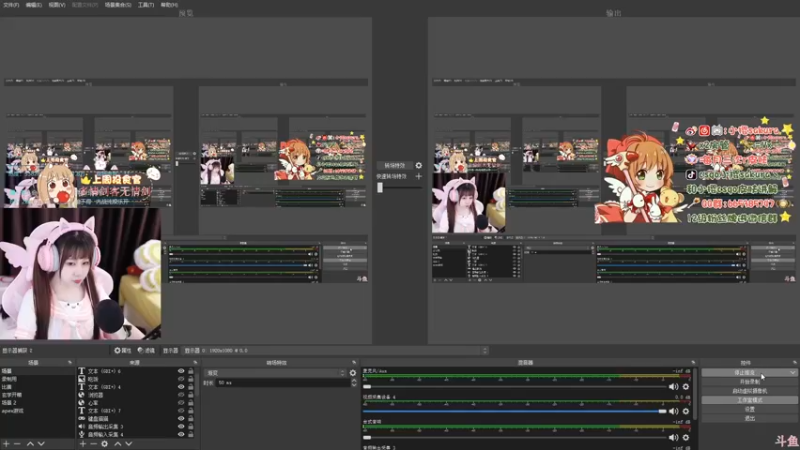Viewport: 800px width, 450px height.
Task: Open the 场景集合(S) menu
Action: [x=118, y=5]
